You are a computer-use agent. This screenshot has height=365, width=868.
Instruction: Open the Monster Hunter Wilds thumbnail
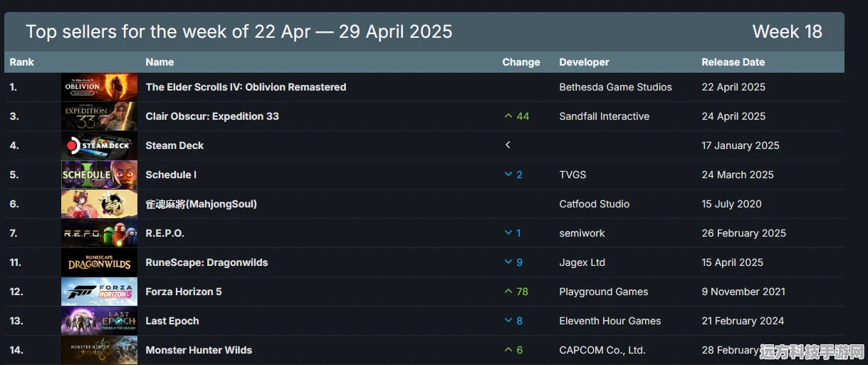coord(99,350)
